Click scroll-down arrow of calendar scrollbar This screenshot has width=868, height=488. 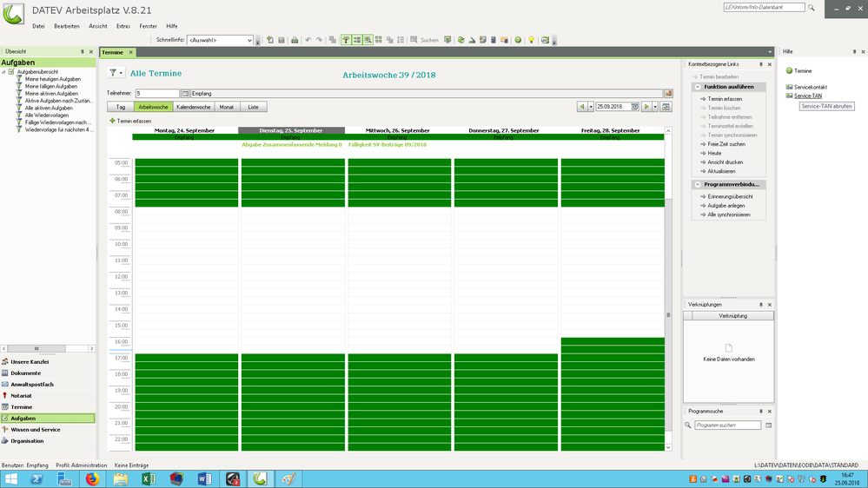[x=668, y=447]
